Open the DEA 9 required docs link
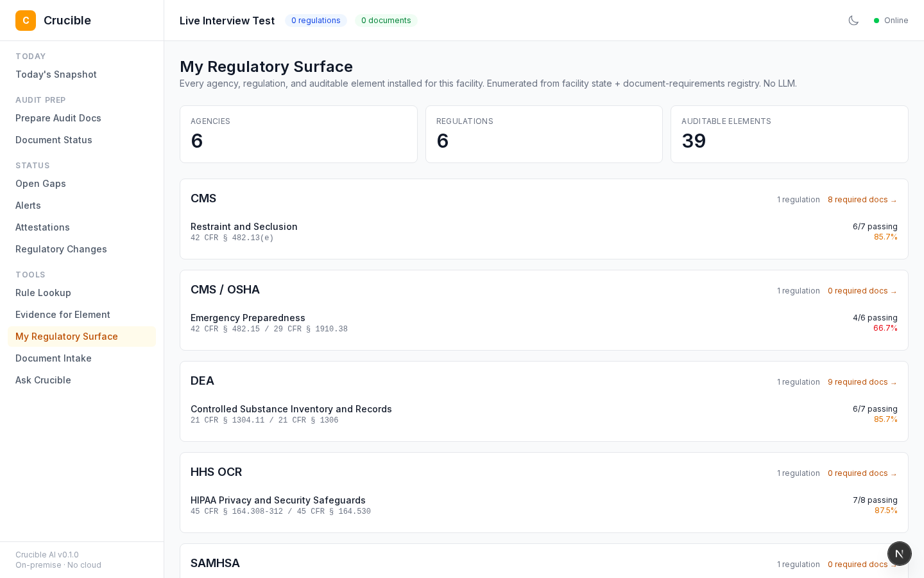 click(x=862, y=382)
